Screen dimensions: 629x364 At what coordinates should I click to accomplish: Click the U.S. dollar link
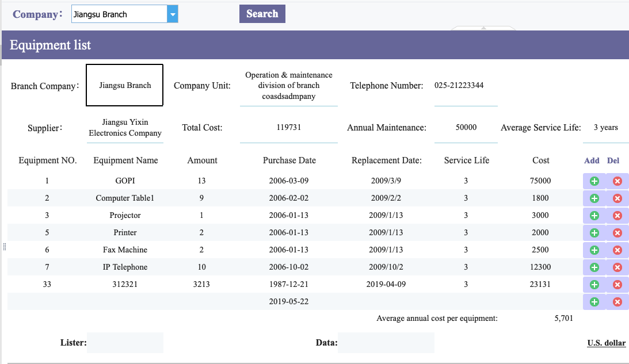pyautogui.click(x=606, y=343)
